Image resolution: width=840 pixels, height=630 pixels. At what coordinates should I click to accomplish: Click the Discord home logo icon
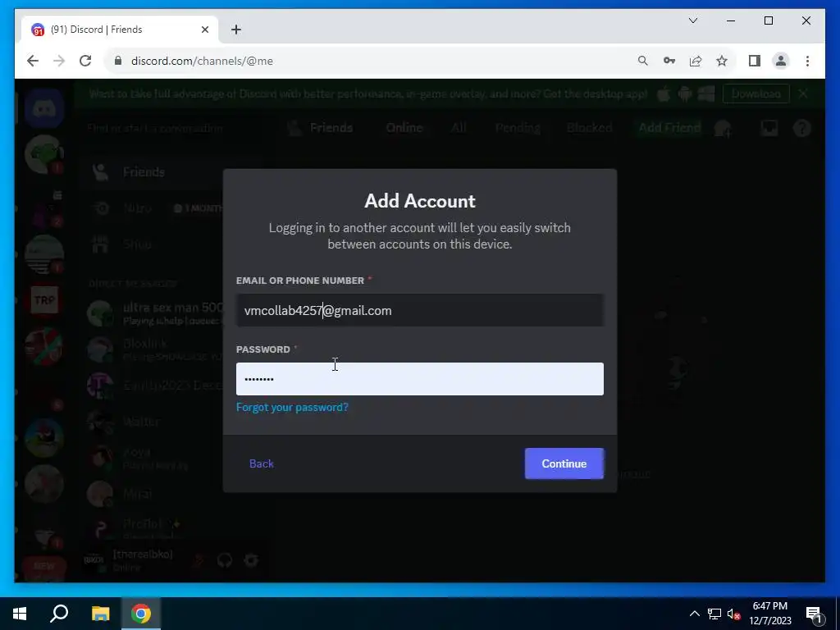(x=44, y=109)
